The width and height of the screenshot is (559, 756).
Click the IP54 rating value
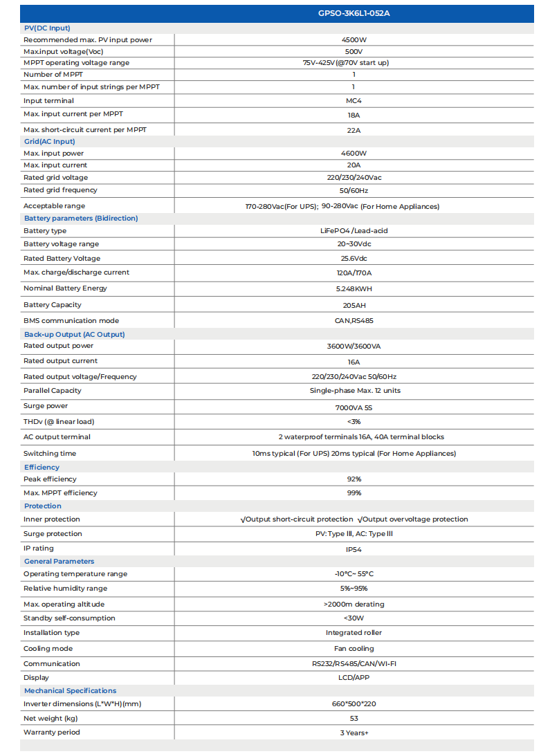point(354,550)
